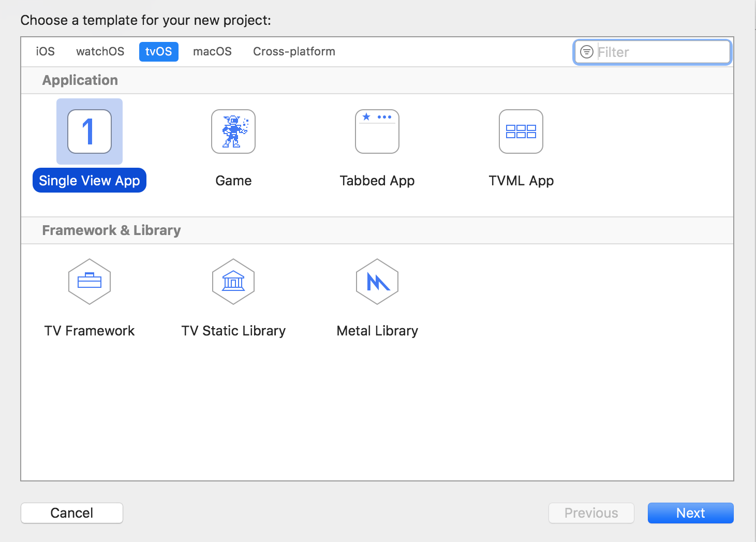Click the Metal Library label
756x542 pixels.
(x=377, y=331)
